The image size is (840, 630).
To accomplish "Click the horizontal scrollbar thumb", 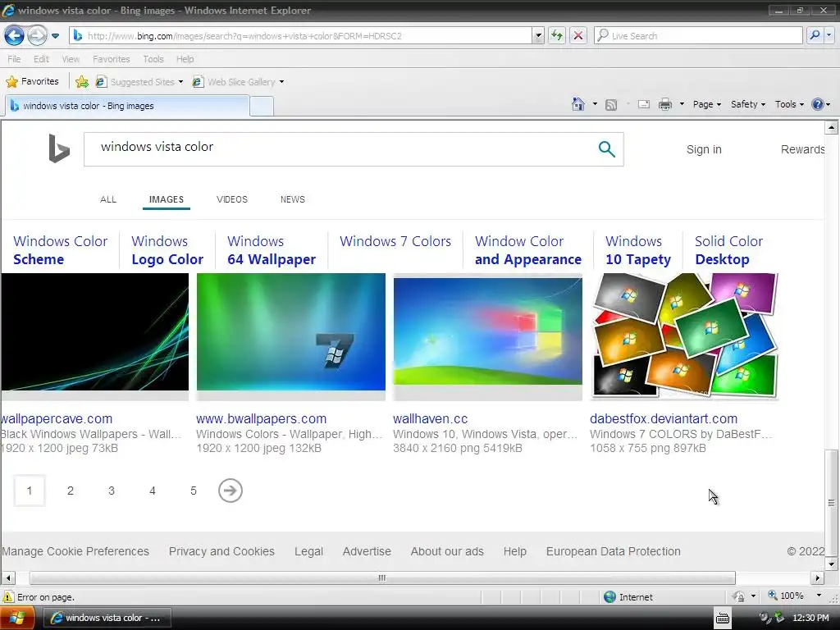I will click(x=382, y=578).
